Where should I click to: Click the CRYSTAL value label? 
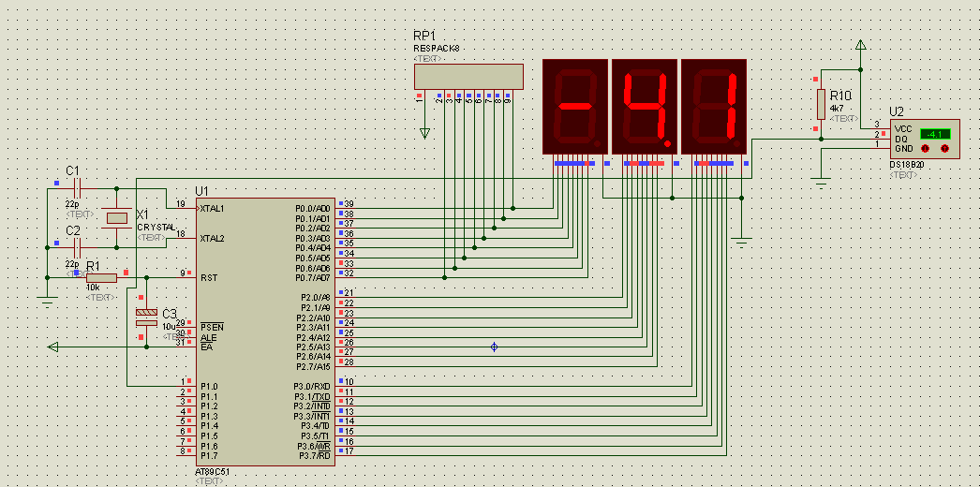click(x=156, y=228)
